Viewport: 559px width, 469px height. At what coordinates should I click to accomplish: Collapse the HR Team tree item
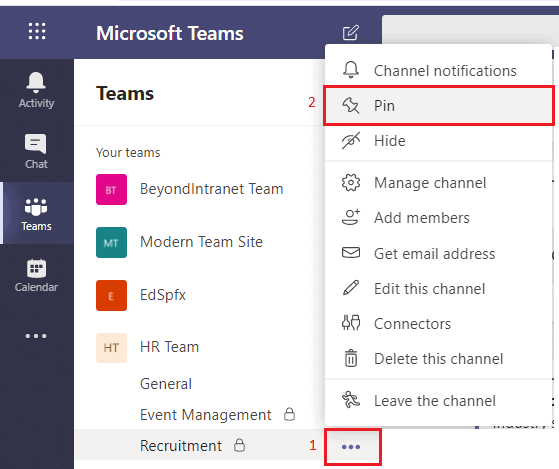[x=169, y=347]
